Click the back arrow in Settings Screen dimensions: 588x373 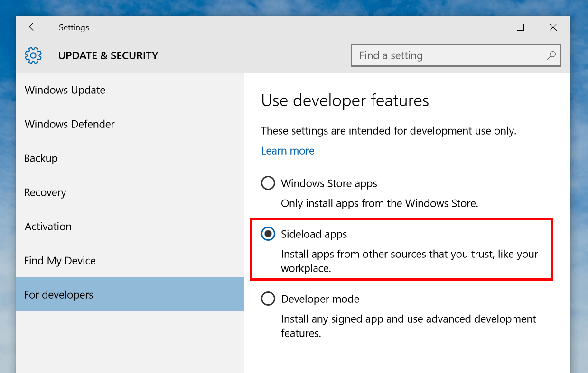click(x=33, y=27)
